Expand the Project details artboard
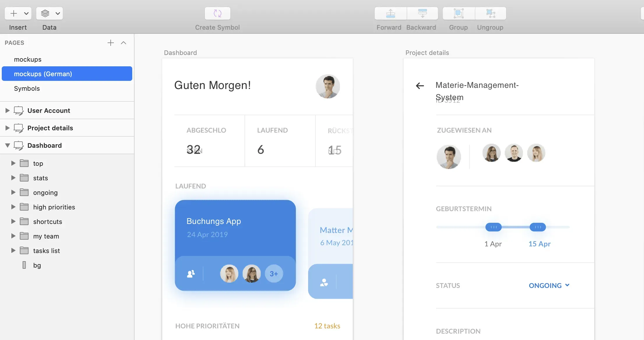644x340 pixels. (8, 128)
